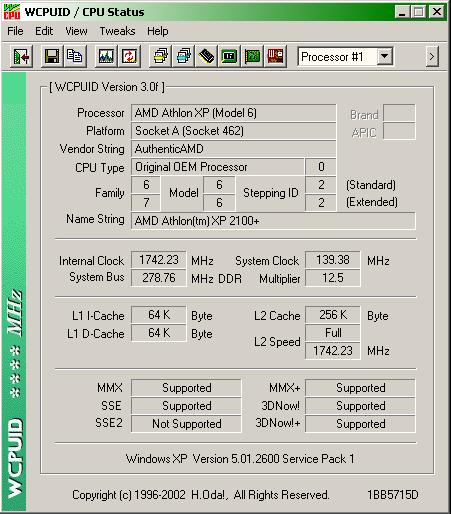Click the 'Original OEM Processor' CPU Type field
This screenshot has width=451, height=514.
click(218, 167)
